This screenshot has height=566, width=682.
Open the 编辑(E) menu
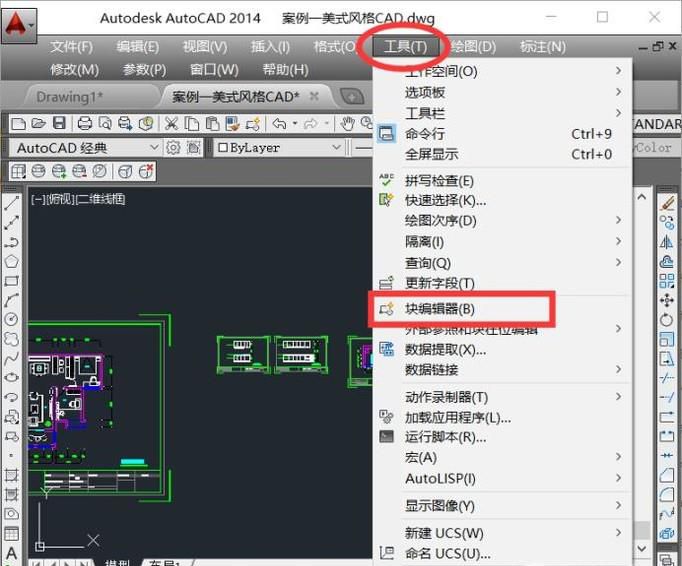(138, 47)
